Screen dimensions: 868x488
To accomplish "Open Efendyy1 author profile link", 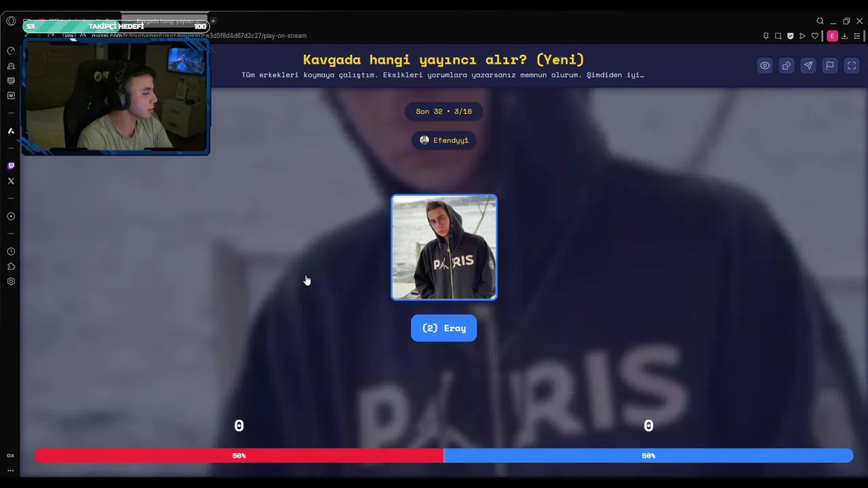I will (x=444, y=140).
